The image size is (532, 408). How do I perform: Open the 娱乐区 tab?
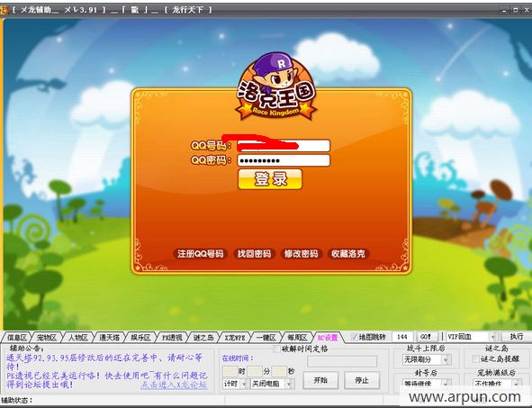pos(140,338)
